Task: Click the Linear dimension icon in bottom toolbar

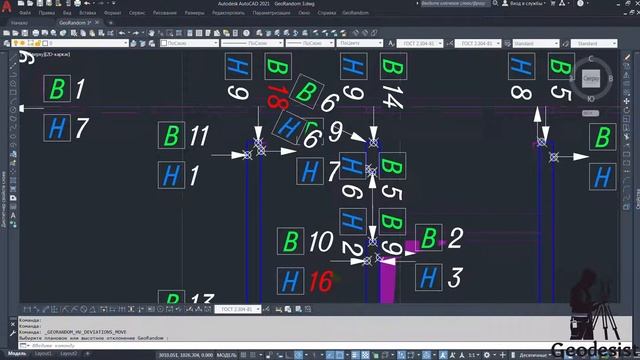Action: 27,309
